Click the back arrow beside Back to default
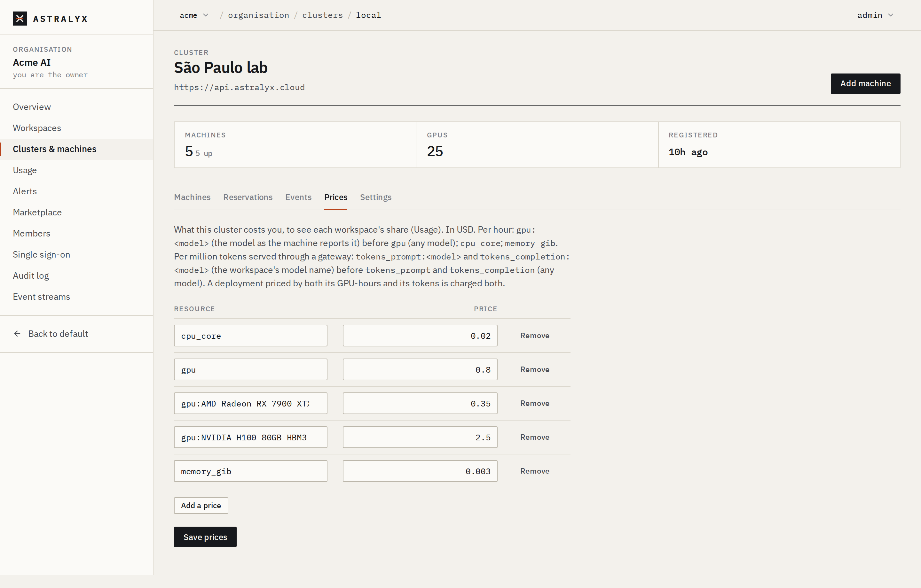921x588 pixels. pyautogui.click(x=17, y=334)
